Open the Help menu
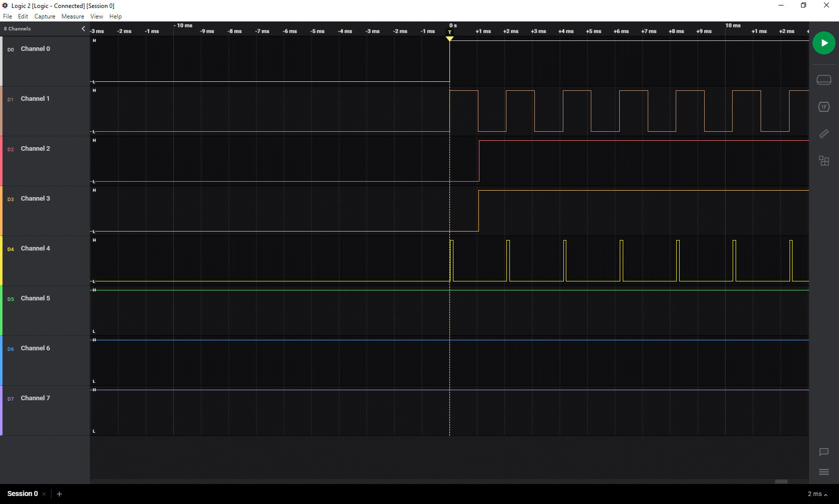 tap(115, 16)
